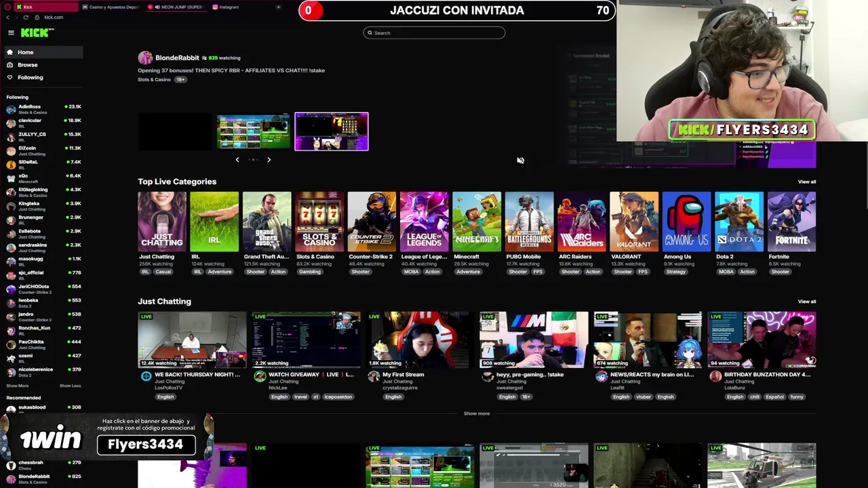Open the Minecraft category card

tap(477, 222)
